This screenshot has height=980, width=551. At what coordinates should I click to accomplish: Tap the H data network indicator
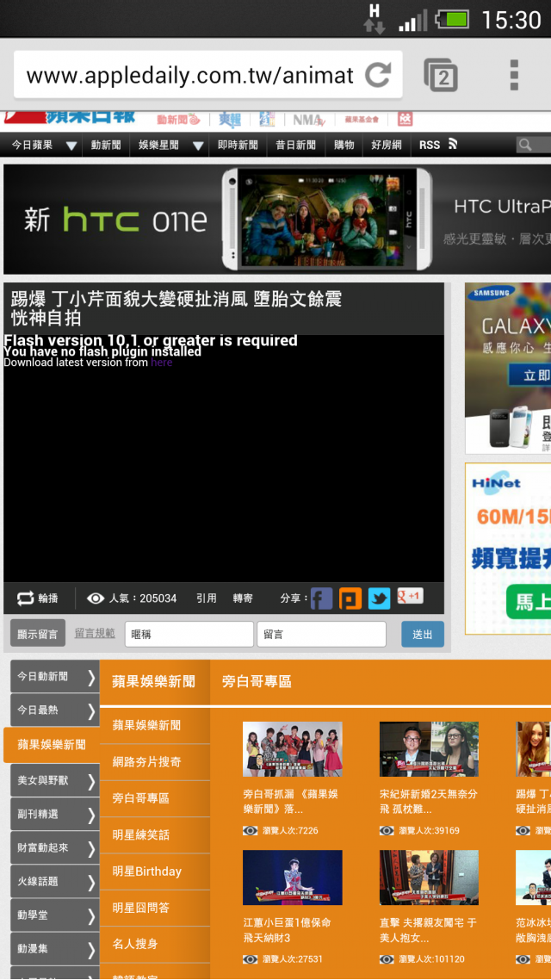375,19
